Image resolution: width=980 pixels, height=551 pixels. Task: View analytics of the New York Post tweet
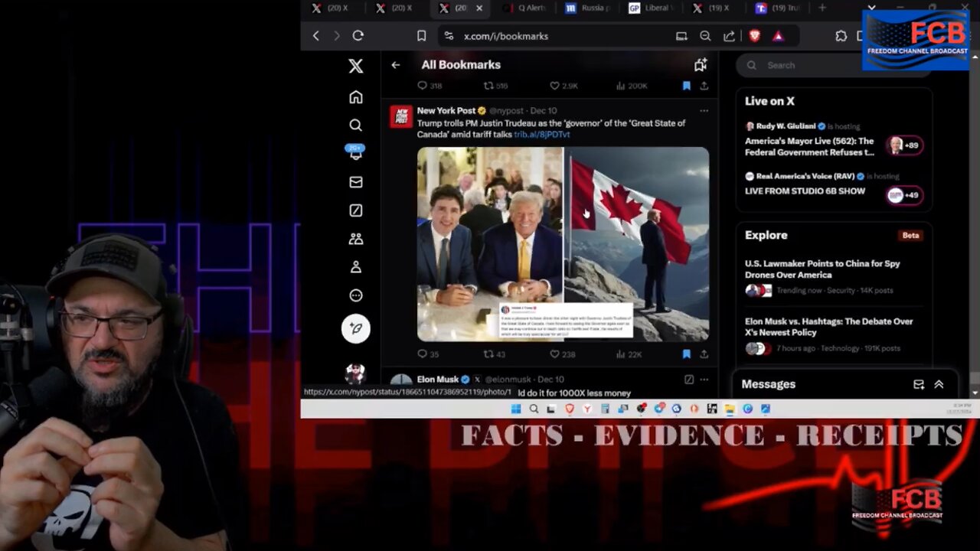coord(629,354)
